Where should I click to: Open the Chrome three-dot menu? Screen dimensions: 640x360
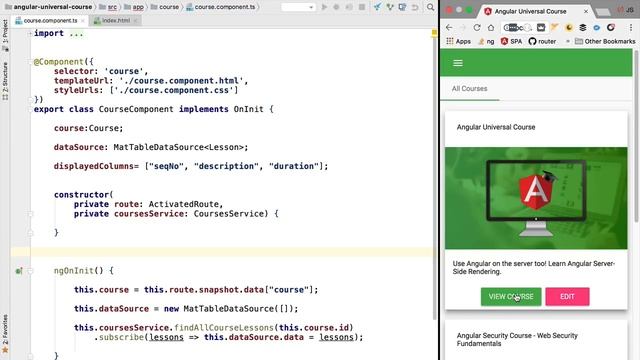(x=631, y=27)
